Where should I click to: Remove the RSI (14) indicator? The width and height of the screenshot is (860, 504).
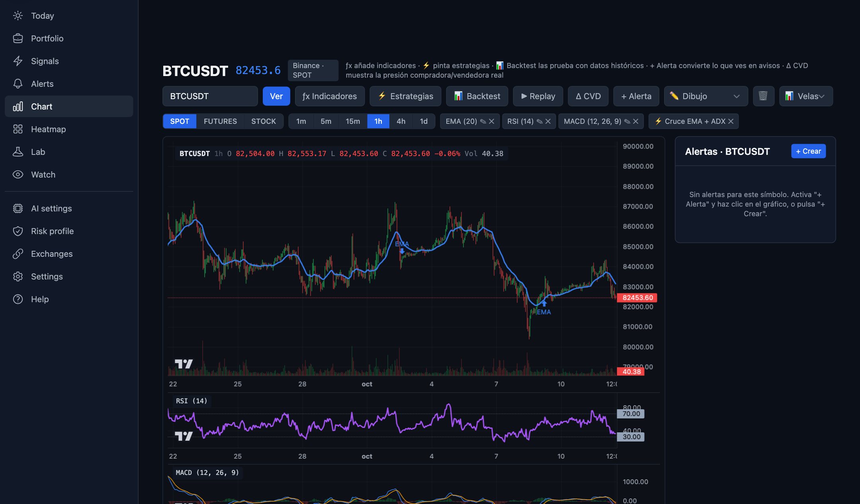548,121
